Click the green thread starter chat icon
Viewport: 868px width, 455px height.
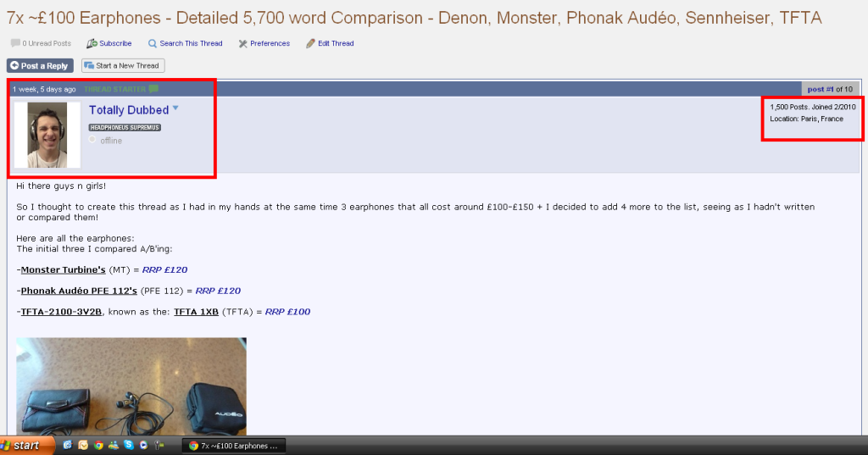pyautogui.click(x=153, y=89)
